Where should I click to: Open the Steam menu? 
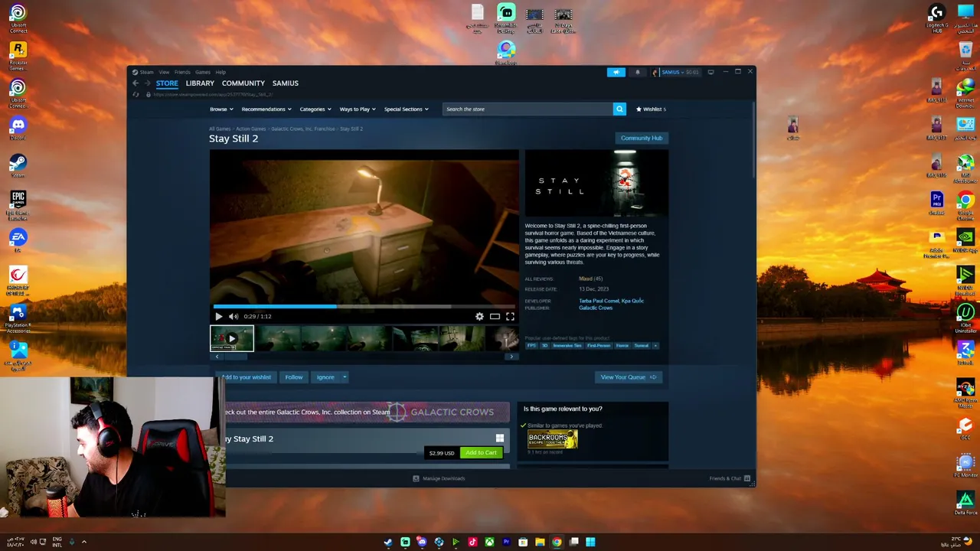click(143, 72)
